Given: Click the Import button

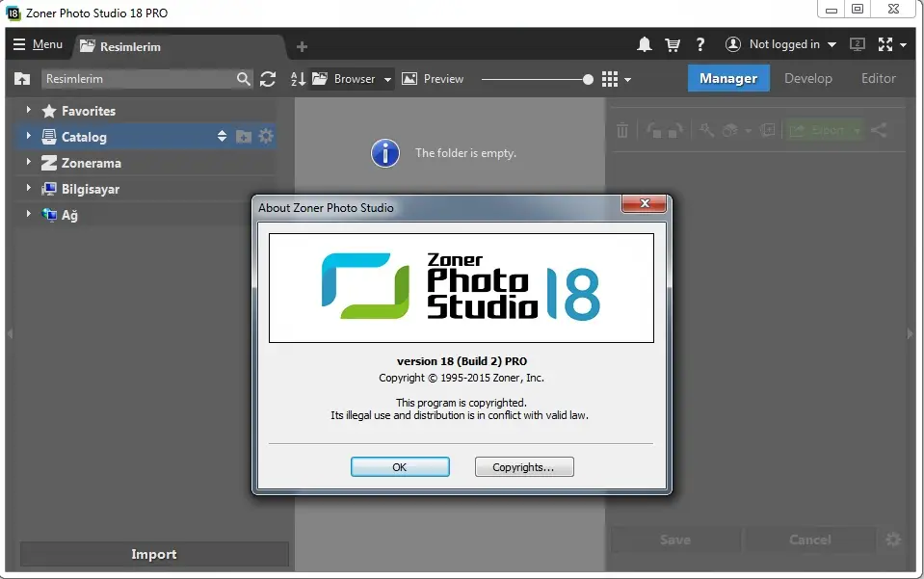Looking at the screenshot, I should click(x=154, y=554).
